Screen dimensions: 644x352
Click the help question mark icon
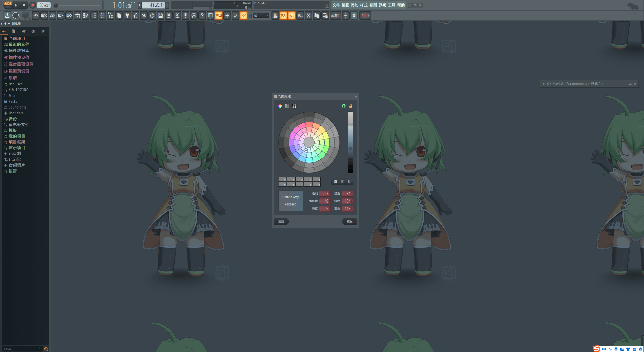202,16
